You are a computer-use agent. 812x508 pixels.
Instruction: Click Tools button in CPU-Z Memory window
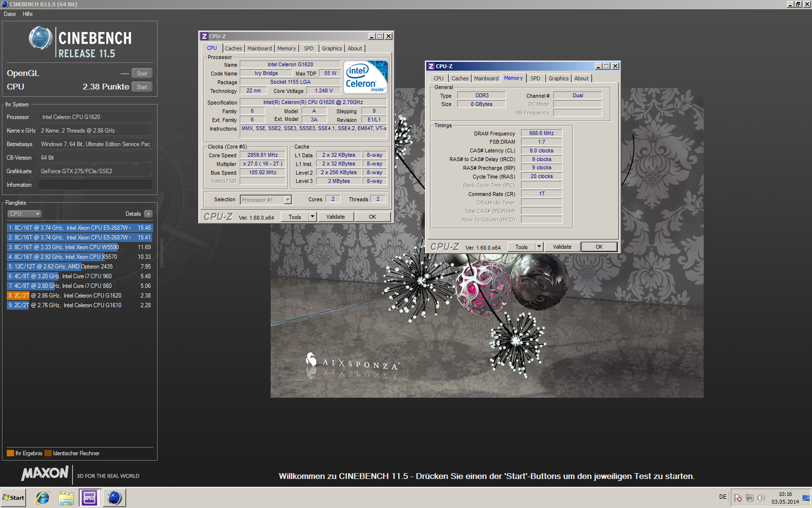522,247
